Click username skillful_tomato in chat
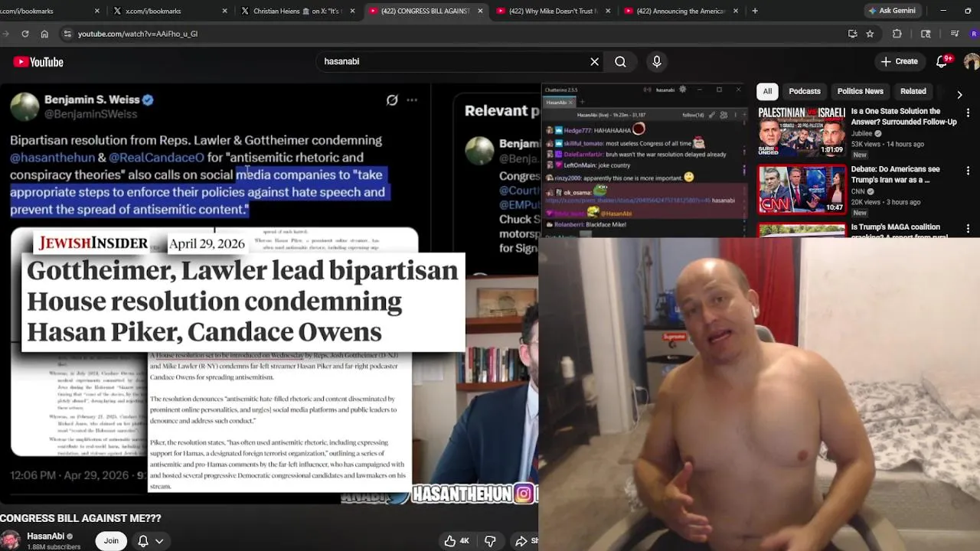Screen dimensions: 980x551 point(583,143)
